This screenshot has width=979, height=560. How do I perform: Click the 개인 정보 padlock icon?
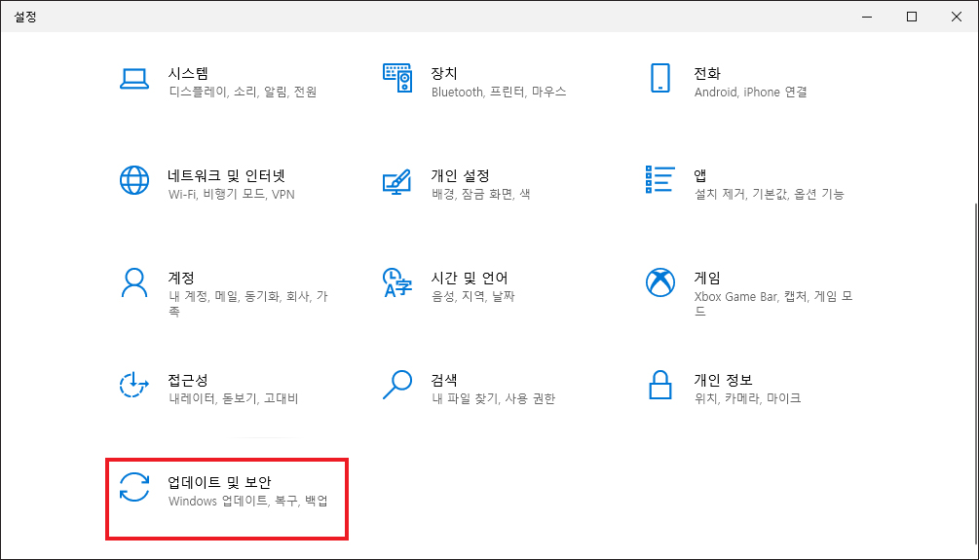659,385
